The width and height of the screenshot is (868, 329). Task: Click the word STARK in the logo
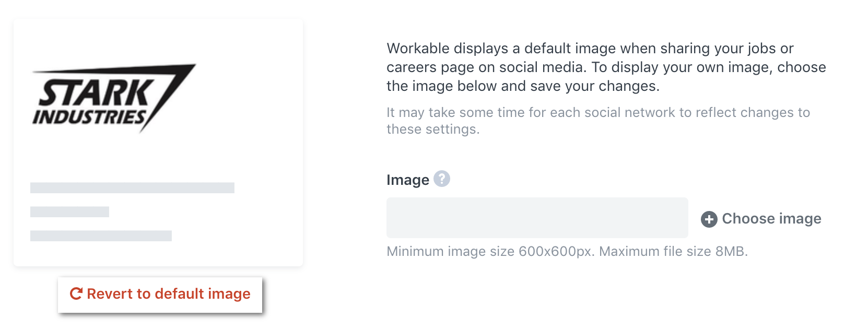(x=97, y=93)
